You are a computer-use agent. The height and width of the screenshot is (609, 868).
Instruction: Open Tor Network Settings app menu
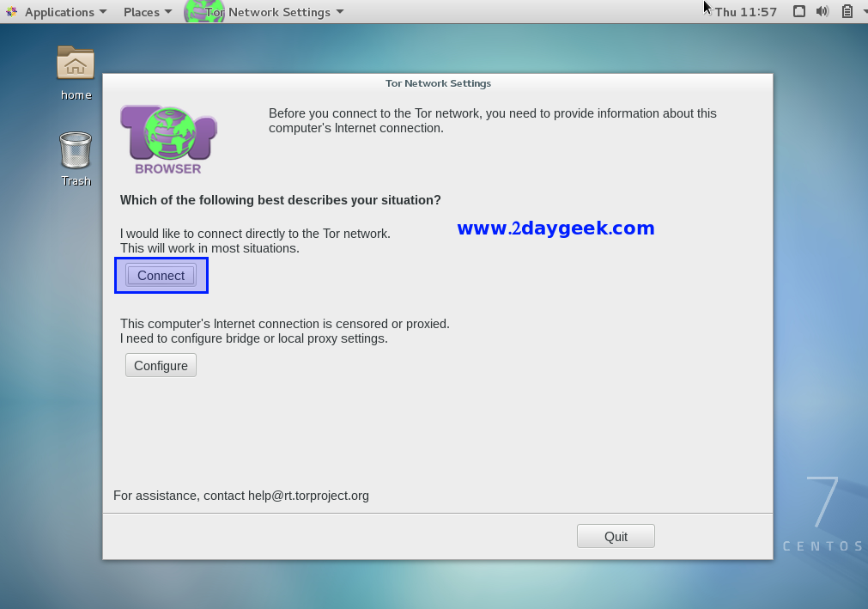[x=264, y=12]
